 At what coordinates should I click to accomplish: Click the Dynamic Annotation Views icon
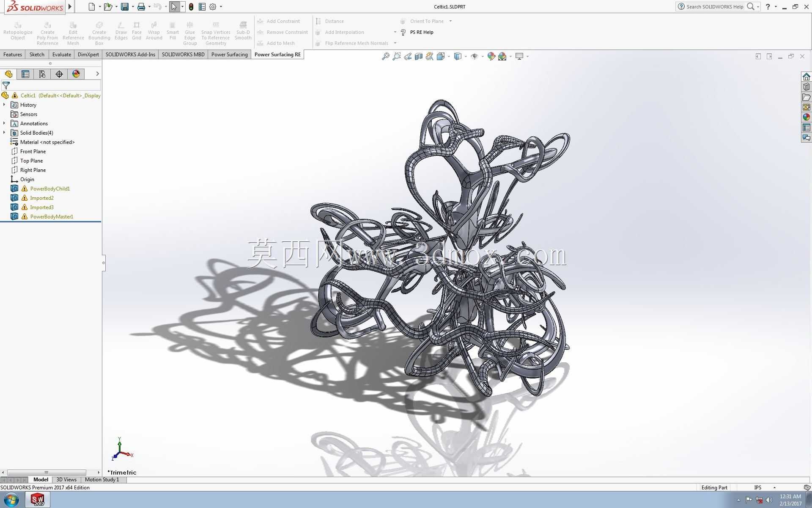(x=430, y=56)
